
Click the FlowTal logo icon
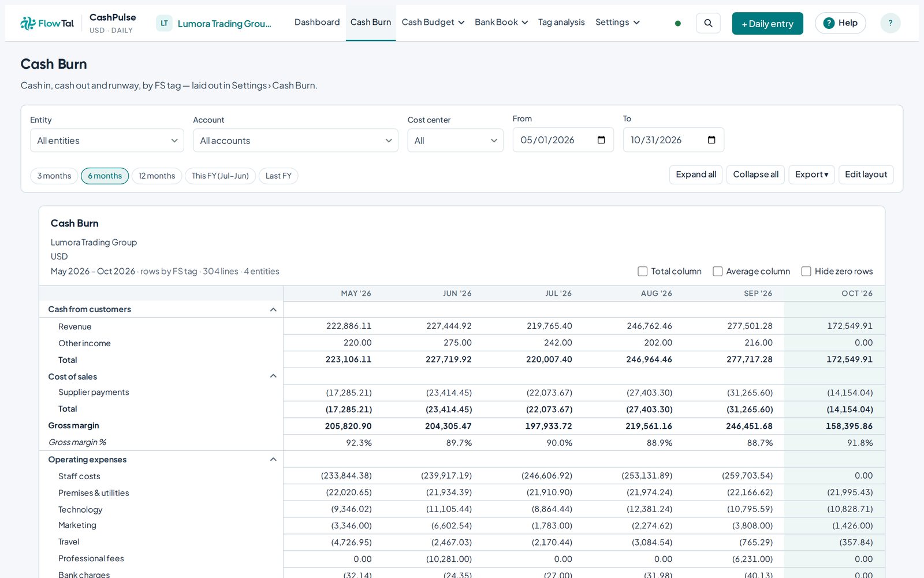pyautogui.click(x=28, y=23)
